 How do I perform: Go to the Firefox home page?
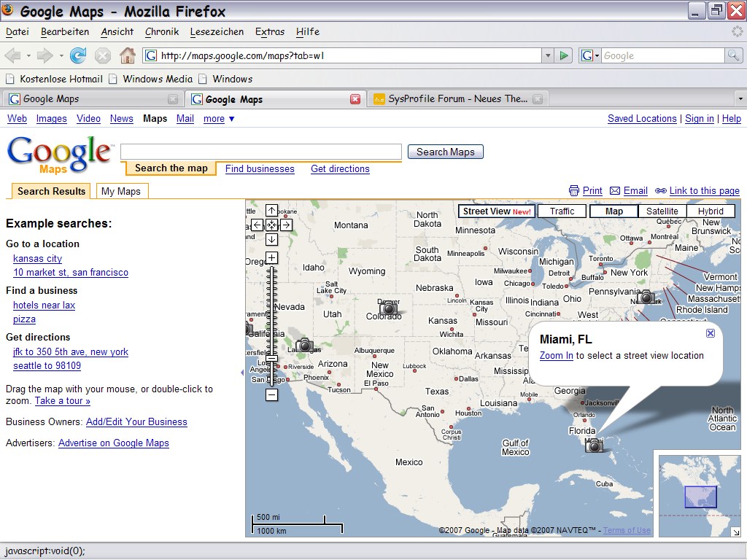127,55
